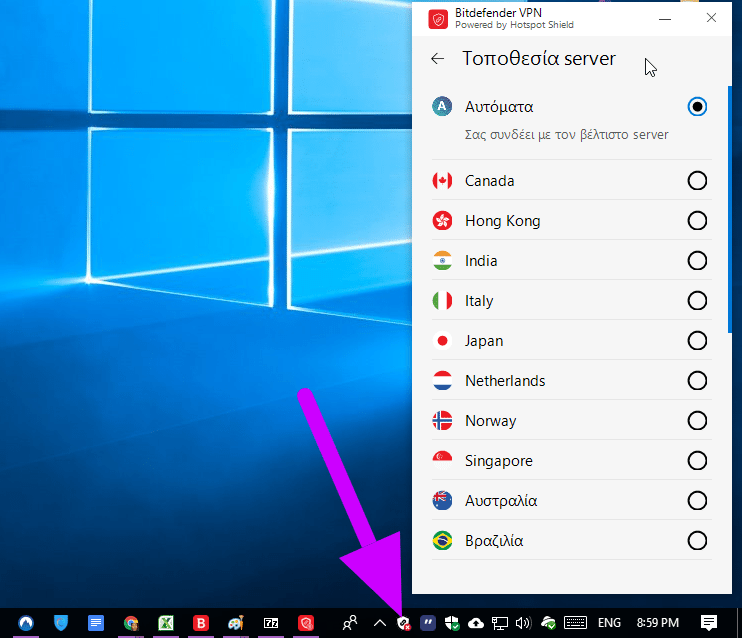Open the blue shield taskbar app

[61, 623]
